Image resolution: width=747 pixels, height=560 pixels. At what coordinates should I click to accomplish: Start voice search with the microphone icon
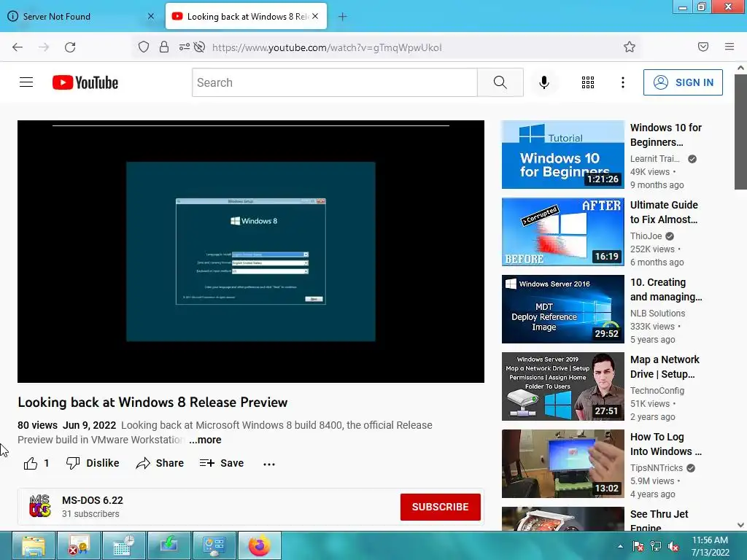(544, 82)
